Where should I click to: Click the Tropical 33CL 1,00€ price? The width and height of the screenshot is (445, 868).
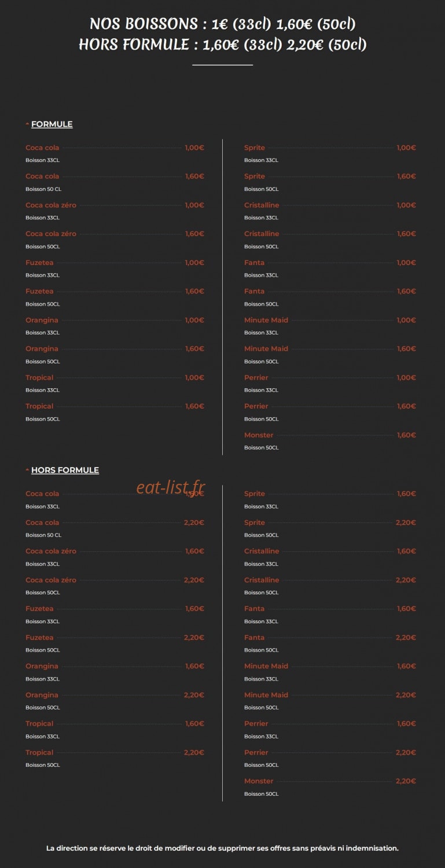coord(194,378)
